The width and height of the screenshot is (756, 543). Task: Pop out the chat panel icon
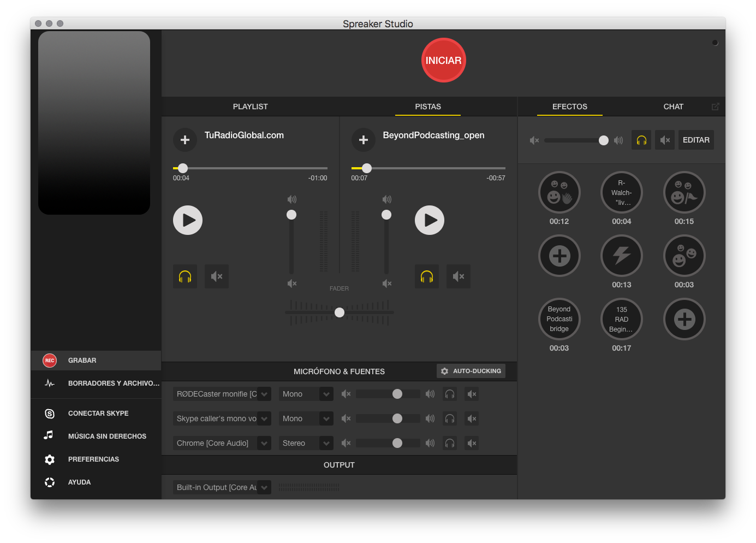[x=715, y=107]
